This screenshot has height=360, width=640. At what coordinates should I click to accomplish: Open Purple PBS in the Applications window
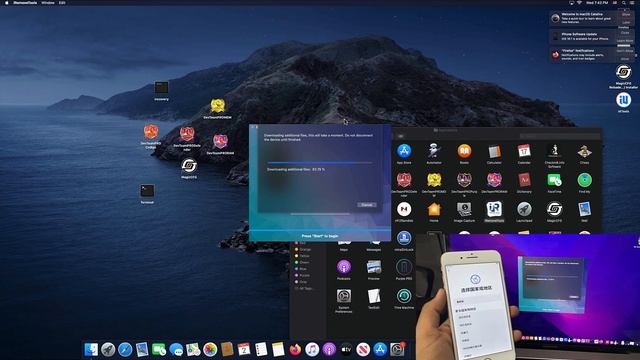[x=404, y=267]
